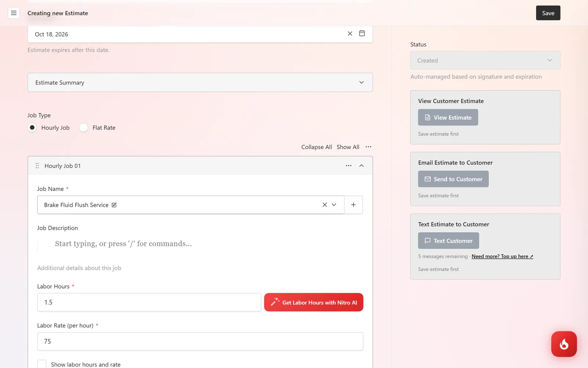The height and width of the screenshot is (368, 588).
Task: Select the Flat Rate radio option
Action: pyautogui.click(x=84, y=128)
